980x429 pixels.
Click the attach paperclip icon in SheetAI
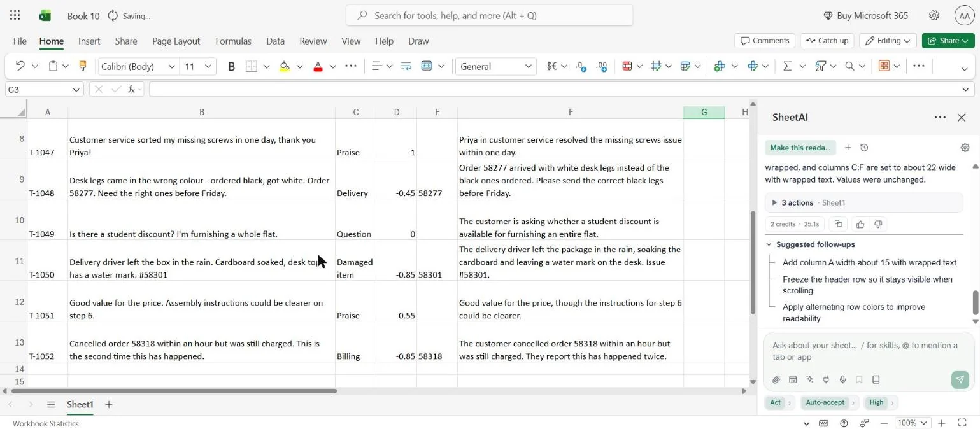click(776, 379)
